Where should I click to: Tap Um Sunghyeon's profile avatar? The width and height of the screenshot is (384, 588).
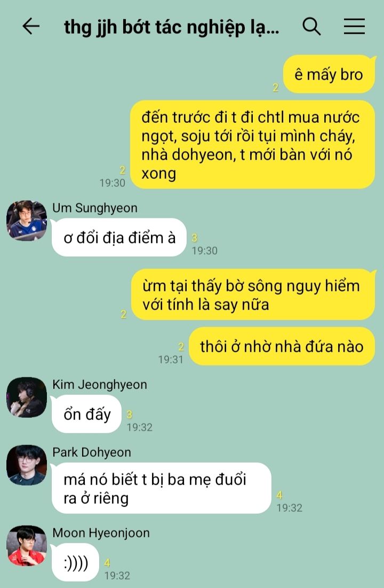point(27,220)
